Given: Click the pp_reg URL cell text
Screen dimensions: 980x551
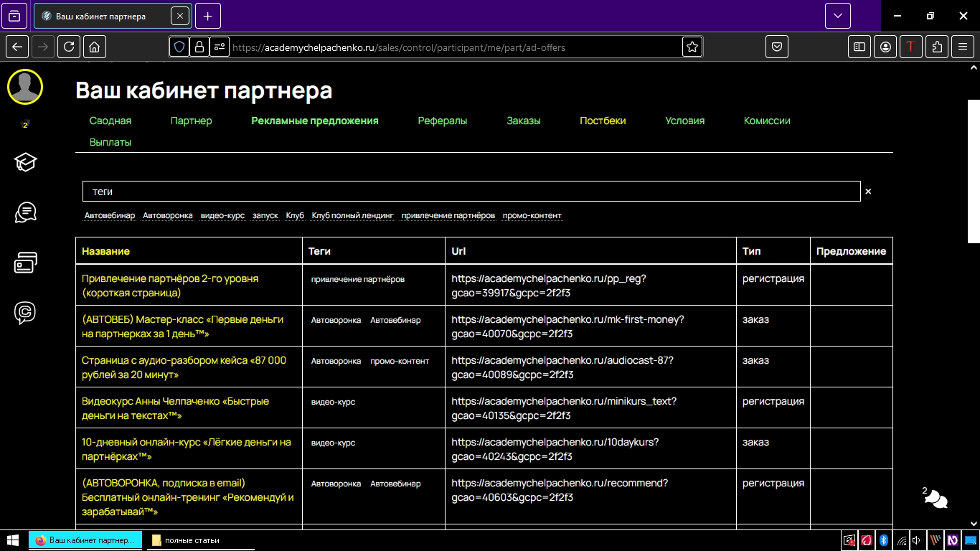Looking at the screenshot, I should (549, 286).
